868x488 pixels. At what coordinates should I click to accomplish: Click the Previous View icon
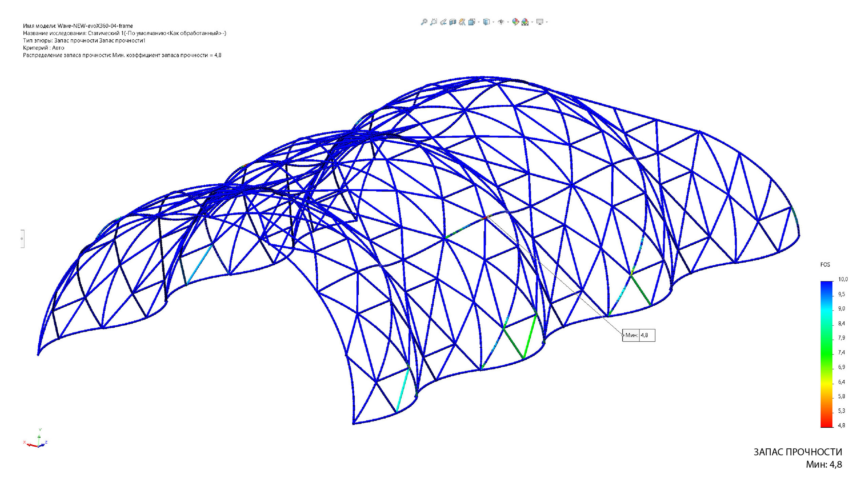tap(443, 22)
